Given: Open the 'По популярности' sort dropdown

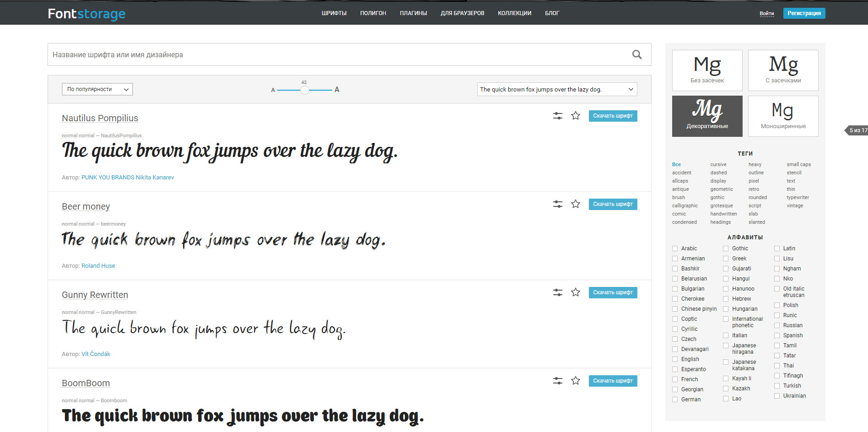Looking at the screenshot, I should click(97, 89).
